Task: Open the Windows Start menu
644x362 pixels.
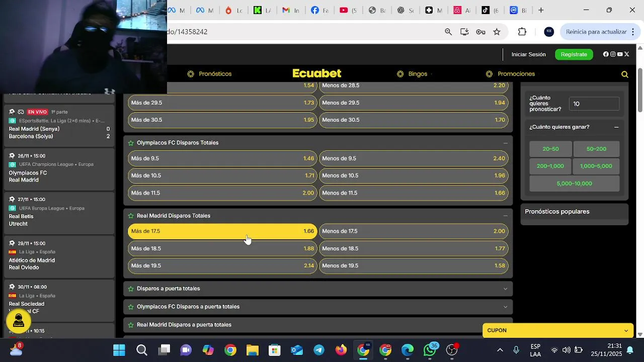Action: pyautogui.click(x=119, y=350)
